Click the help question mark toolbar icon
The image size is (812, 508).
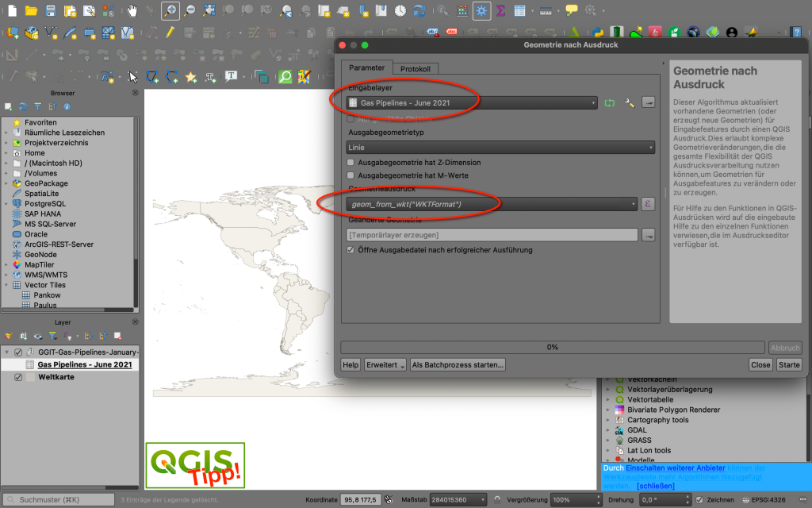[796, 33]
